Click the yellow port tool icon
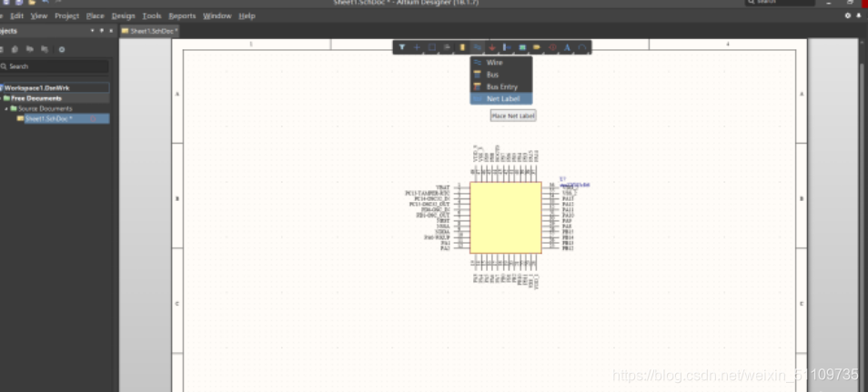868x392 pixels. point(537,47)
